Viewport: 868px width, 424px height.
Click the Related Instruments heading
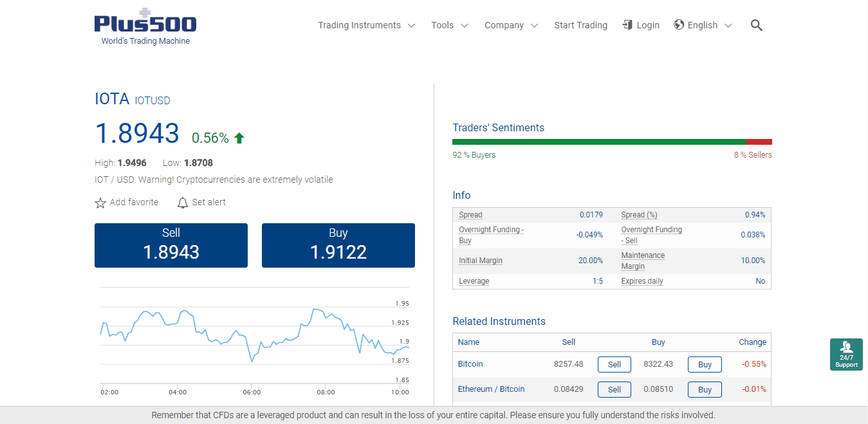pos(499,321)
